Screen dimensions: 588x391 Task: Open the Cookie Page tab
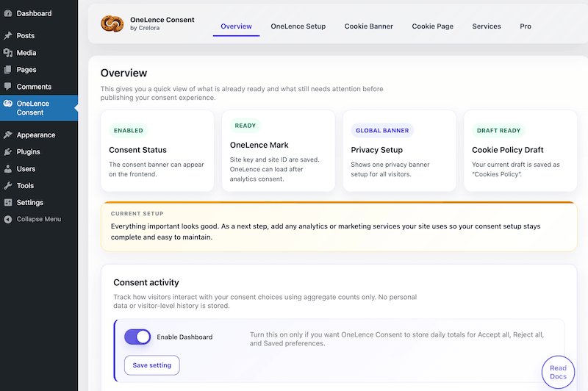pyautogui.click(x=432, y=26)
